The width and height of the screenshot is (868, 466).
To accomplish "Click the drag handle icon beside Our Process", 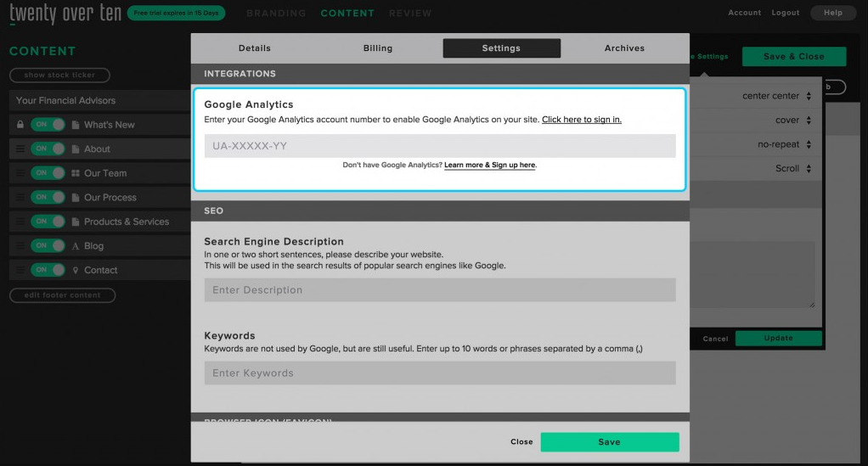I will click(20, 197).
